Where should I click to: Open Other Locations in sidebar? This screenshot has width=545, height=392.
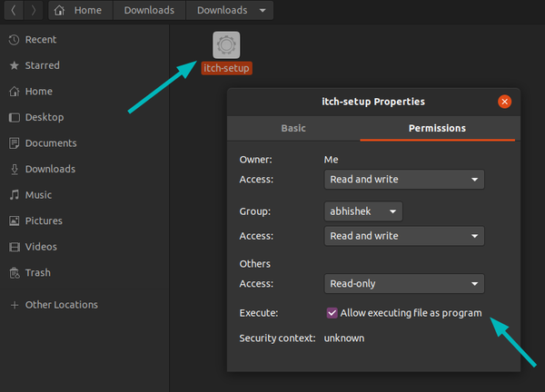[x=61, y=305]
